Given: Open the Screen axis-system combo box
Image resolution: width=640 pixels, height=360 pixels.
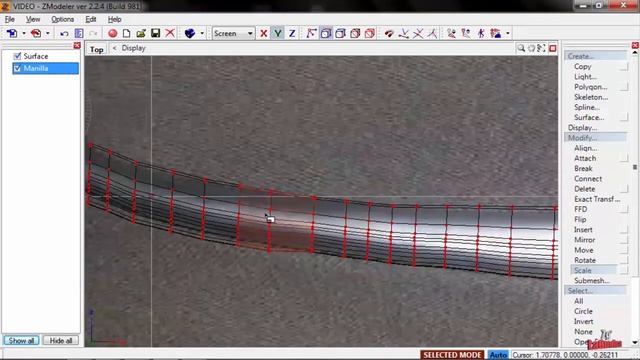Looking at the screenshot, I should coord(234,33).
